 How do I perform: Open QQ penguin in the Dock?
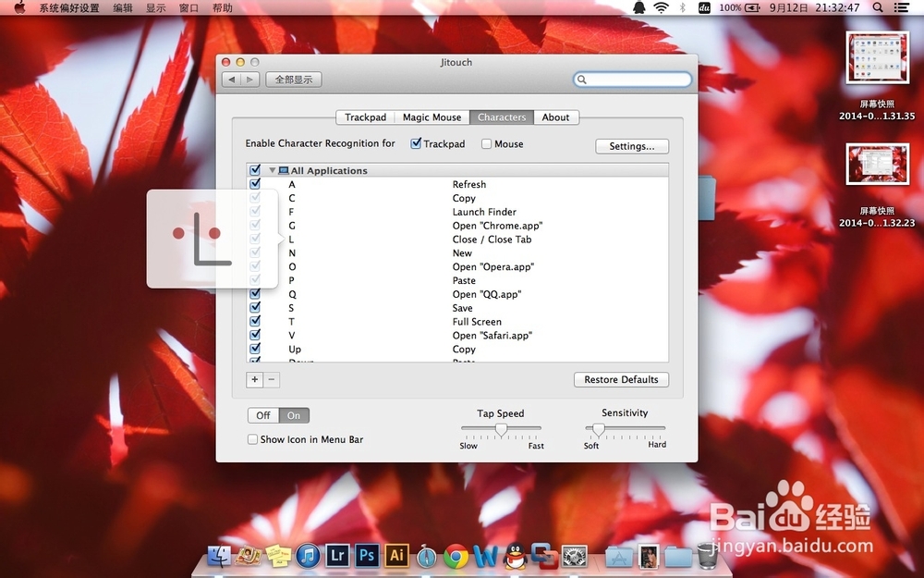point(516,556)
